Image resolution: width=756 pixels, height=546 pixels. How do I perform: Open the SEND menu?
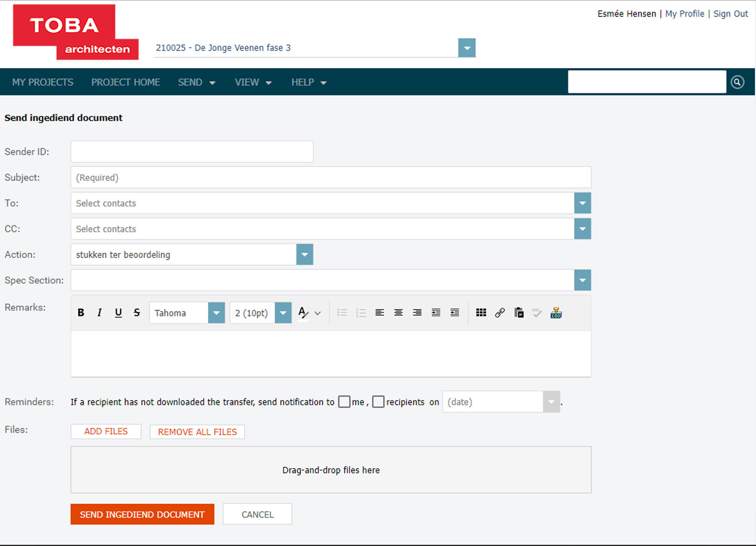[x=196, y=82]
